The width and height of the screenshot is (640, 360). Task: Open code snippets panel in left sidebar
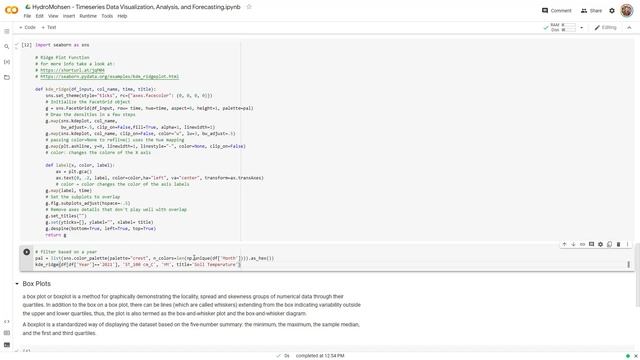click(x=7, y=322)
